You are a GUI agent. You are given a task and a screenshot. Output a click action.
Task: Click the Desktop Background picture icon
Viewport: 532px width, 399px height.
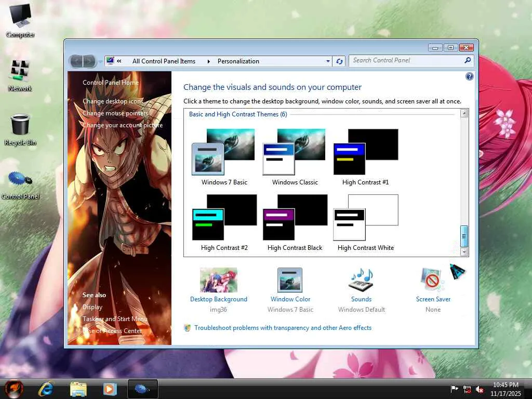point(219,280)
